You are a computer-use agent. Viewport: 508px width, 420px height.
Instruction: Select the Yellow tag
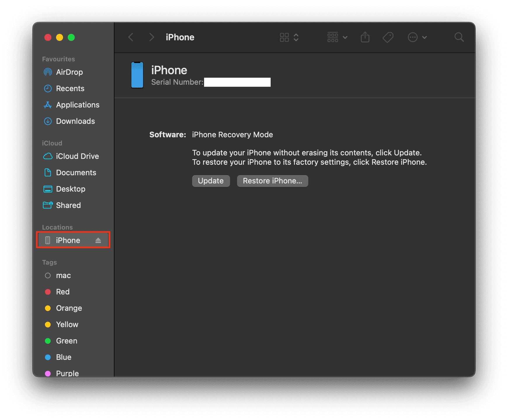click(x=73, y=324)
